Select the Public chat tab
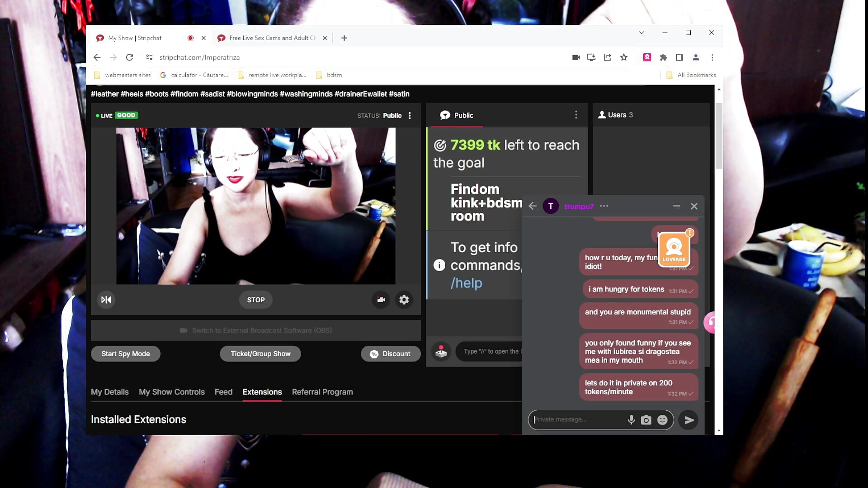The image size is (868, 488). click(x=457, y=115)
